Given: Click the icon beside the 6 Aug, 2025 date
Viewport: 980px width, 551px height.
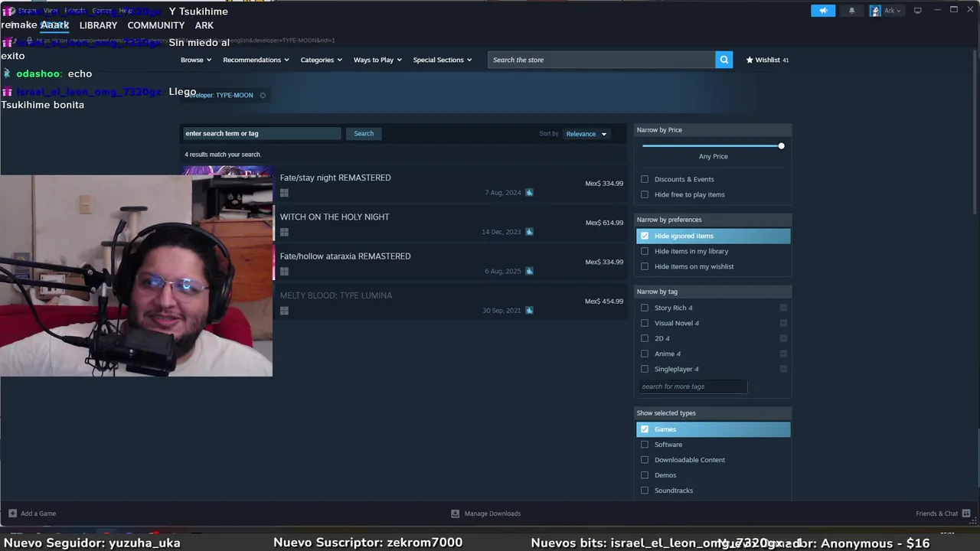Looking at the screenshot, I should click(529, 271).
